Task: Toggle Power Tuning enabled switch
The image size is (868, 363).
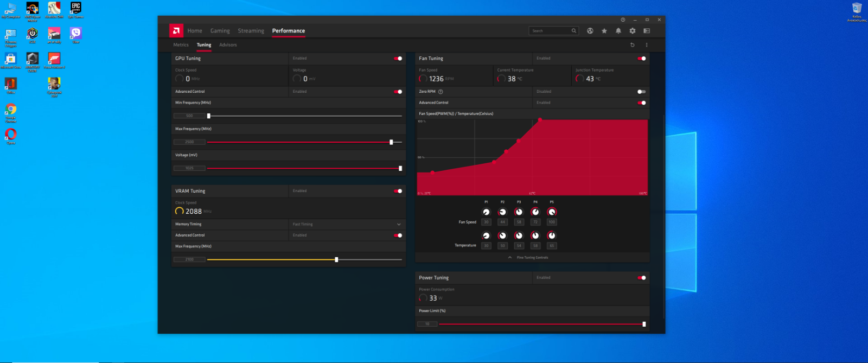Action: coord(642,278)
